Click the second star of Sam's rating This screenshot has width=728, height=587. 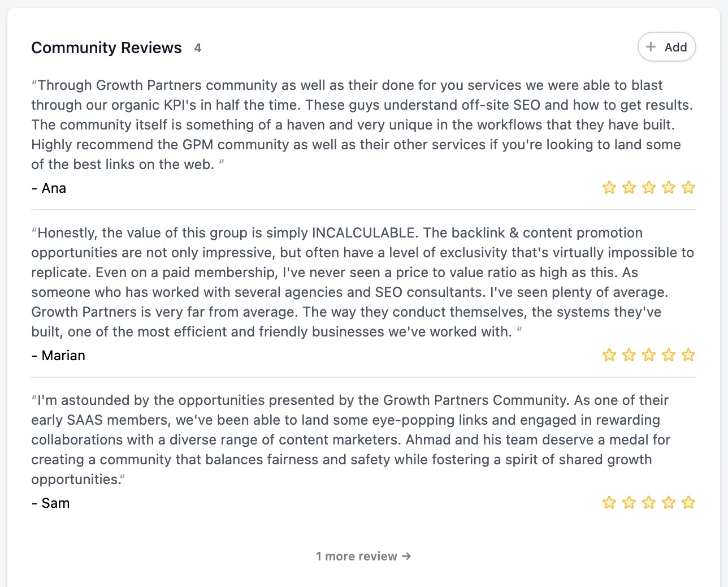click(x=629, y=502)
